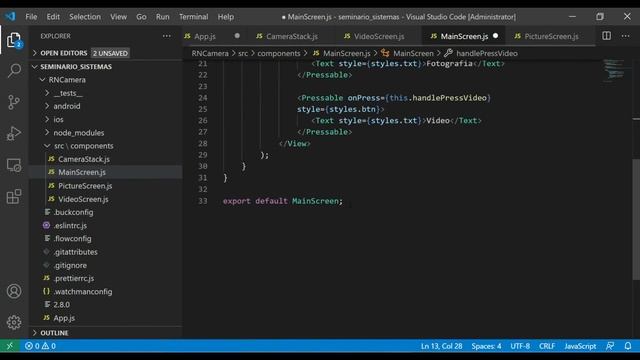Open the .buckconfig file
Screen dimensions: 640x360
click(x=73, y=212)
